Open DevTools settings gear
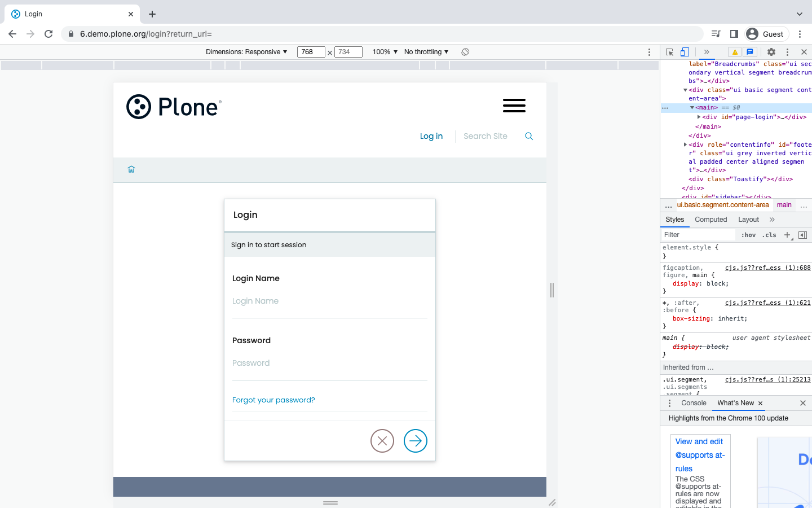 (771, 51)
